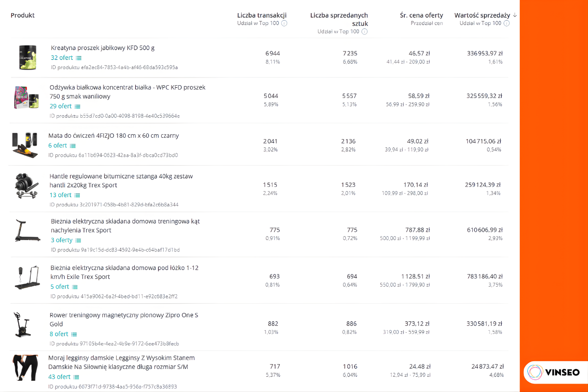Image resolution: width=588 pixels, height=392 pixels.
Task: Open Rower treningowy Zipro One S thumbnail
Action: (23, 325)
